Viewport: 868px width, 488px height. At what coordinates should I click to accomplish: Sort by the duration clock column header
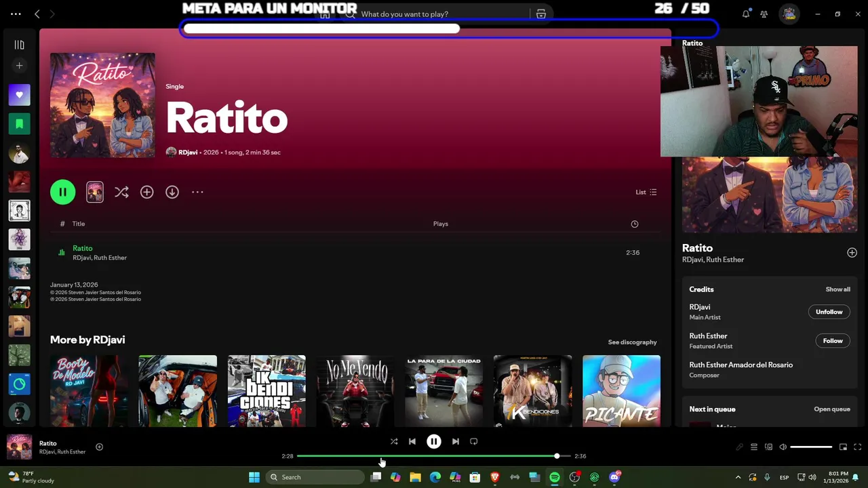click(x=635, y=224)
